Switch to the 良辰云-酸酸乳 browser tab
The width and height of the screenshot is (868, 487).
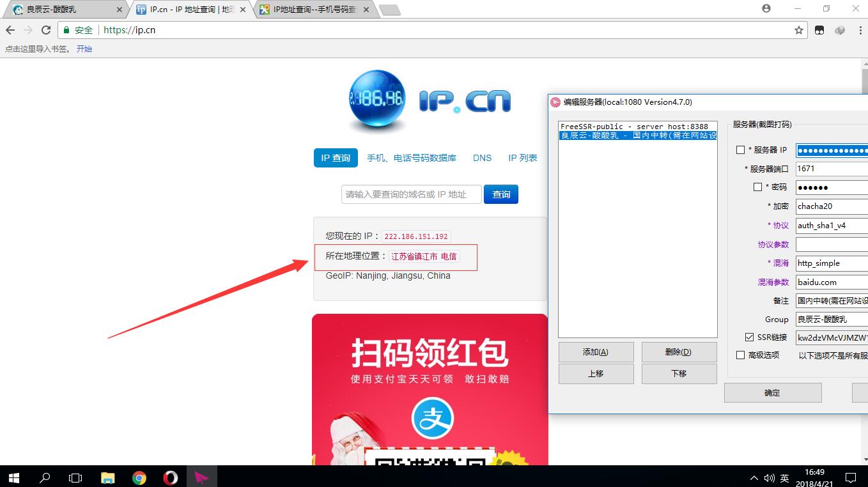63,10
